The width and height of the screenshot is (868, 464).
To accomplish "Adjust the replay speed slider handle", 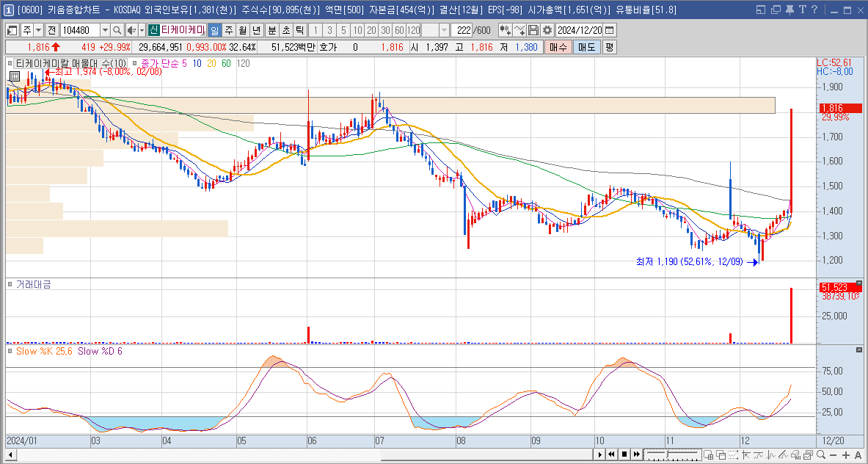I will click(667, 454).
